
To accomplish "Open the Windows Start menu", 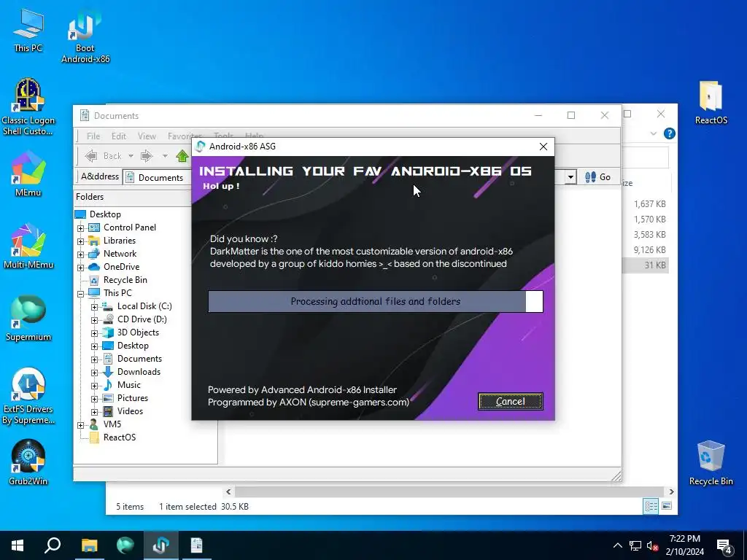I will coord(18,545).
